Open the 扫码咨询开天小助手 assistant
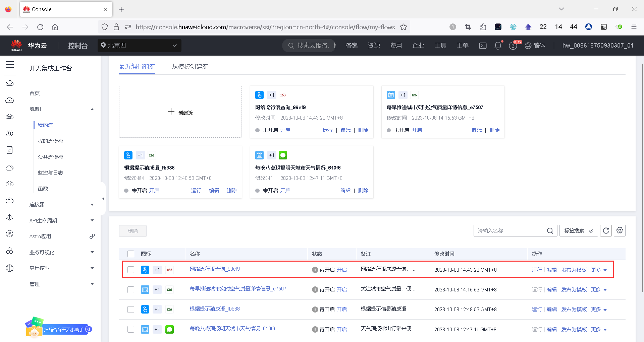 pos(59,329)
